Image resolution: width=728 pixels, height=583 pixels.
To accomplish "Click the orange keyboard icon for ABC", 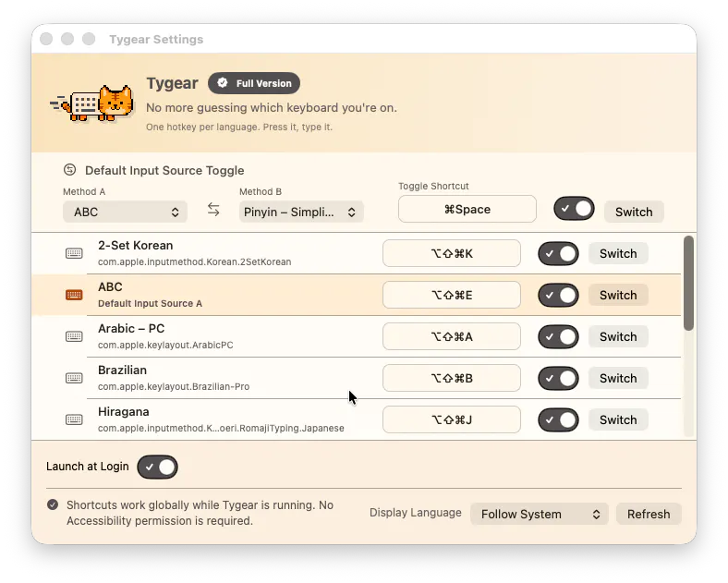I will (x=74, y=295).
